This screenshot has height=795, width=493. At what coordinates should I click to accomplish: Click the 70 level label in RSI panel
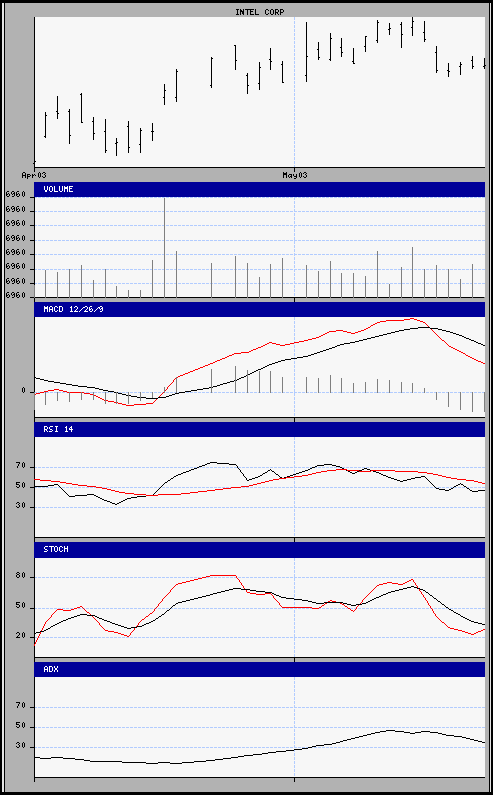(21, 466)
